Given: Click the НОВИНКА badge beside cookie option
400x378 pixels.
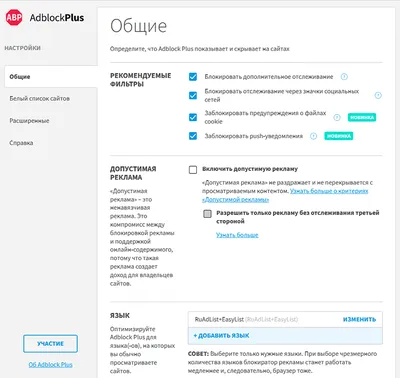Looking at the screenshot, I should click(362, 117).
